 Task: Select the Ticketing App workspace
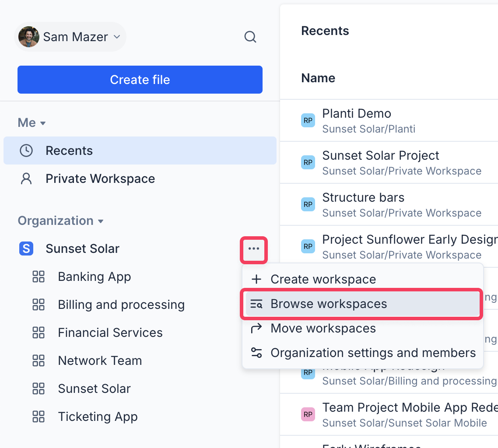(98, 417)
